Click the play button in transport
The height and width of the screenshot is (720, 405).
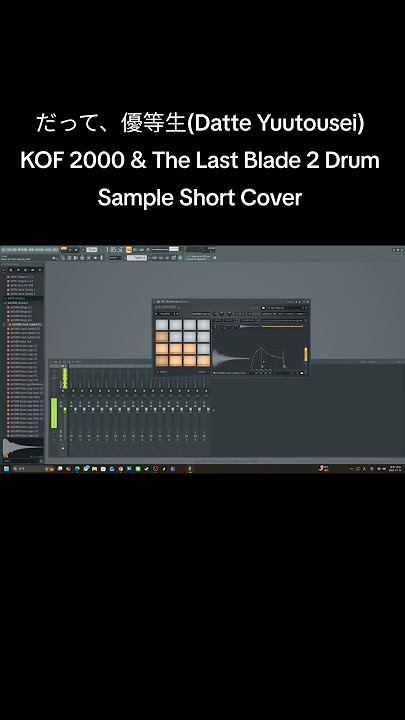[x=70, y=249]
